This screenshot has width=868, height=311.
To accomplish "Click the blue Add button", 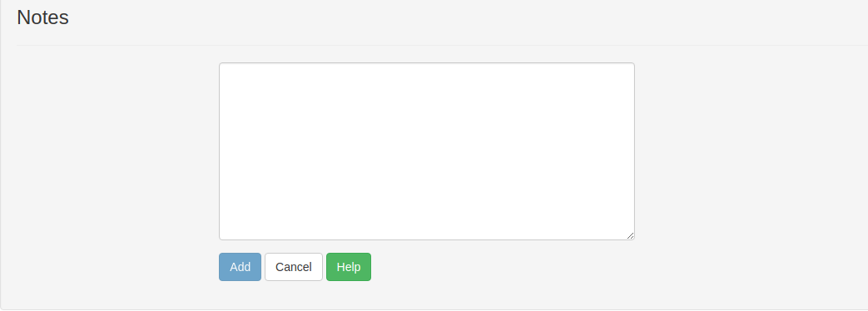I will point(240,267).
